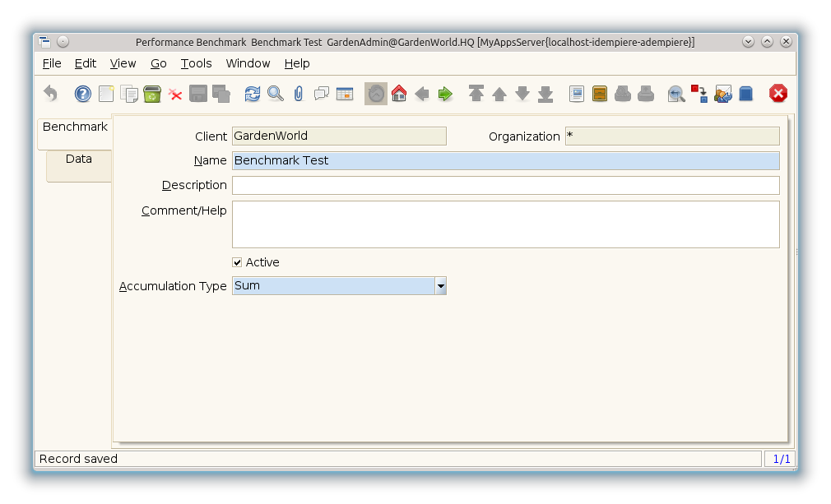The image size is (831, 504).
Task: Open the Tools menu
Action: pyautogui.click(x=196, y=63)
